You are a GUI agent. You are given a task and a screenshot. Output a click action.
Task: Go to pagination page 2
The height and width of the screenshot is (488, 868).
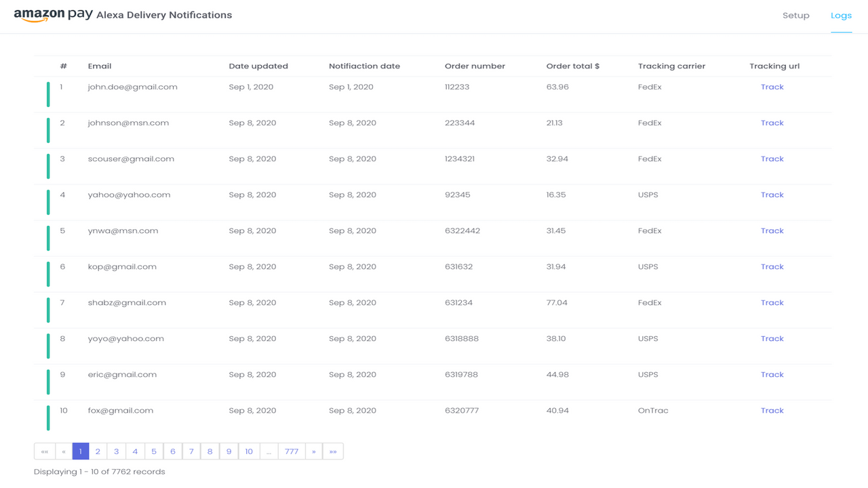pyautogui.click(x=98, y=451)
